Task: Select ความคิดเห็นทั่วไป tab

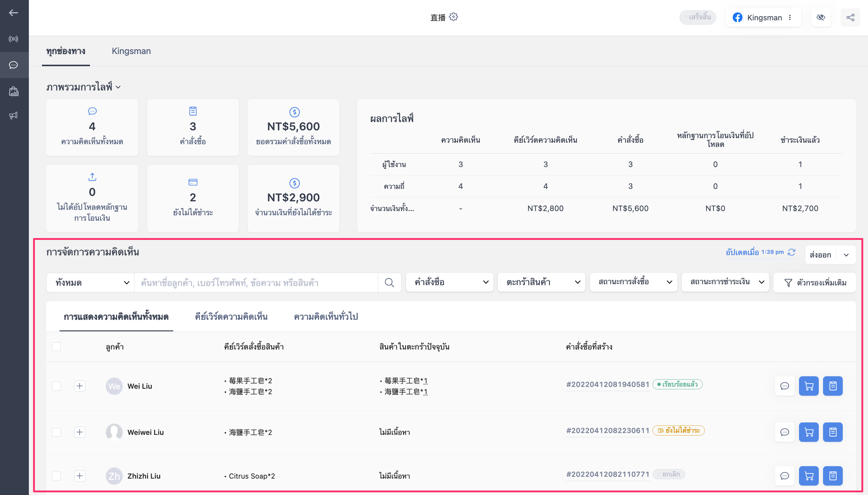Action: click(x=326, y=317)
